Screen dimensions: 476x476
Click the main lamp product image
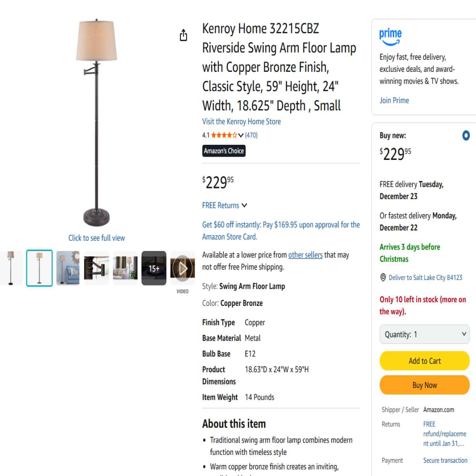pyautogui.click(x=96, y=123)
